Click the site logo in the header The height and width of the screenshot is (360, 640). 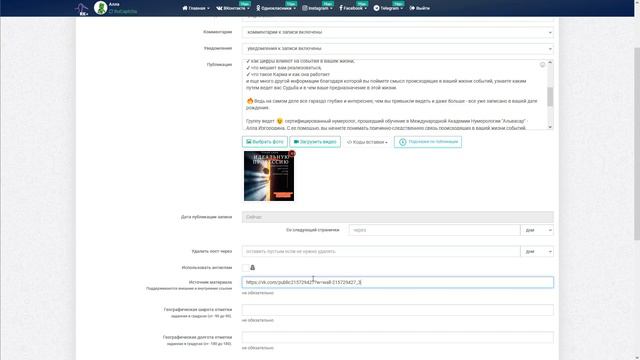[x=82, y=9]
